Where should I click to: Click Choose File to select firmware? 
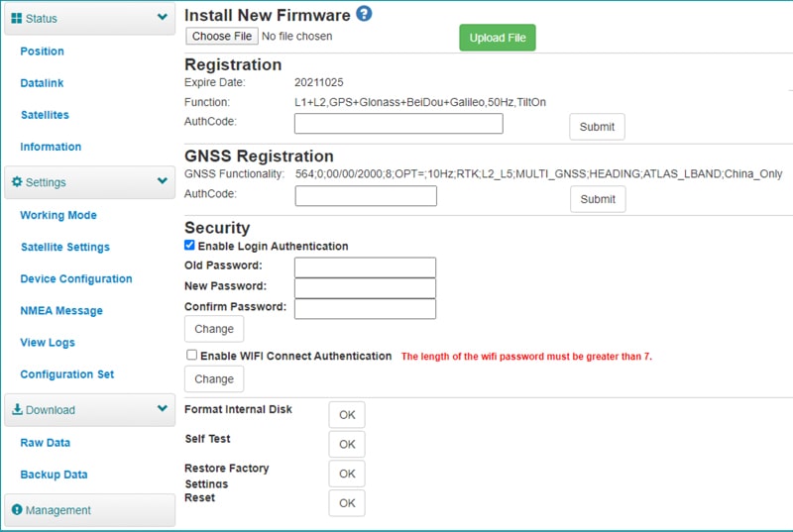coord(222,37)
